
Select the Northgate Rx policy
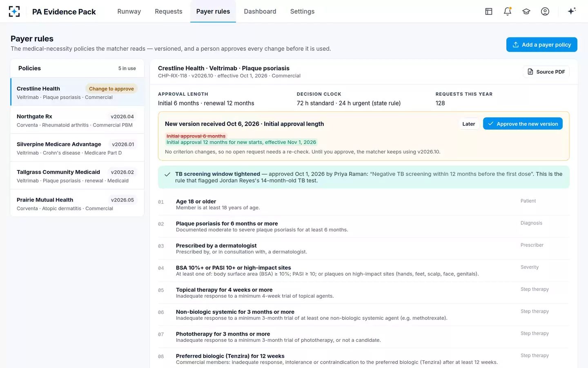click(x=77, y=120)
